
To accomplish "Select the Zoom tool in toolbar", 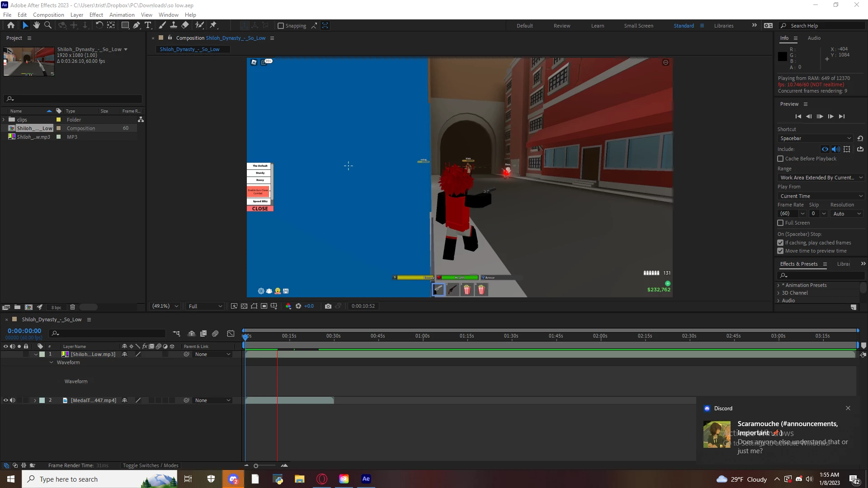I will pos(47,25).
